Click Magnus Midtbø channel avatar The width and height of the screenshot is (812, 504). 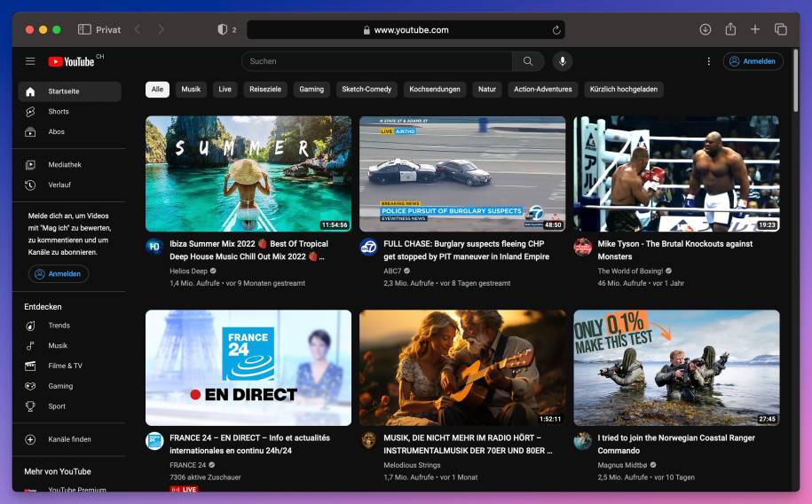pyautogui.click(x=582, y=441)
